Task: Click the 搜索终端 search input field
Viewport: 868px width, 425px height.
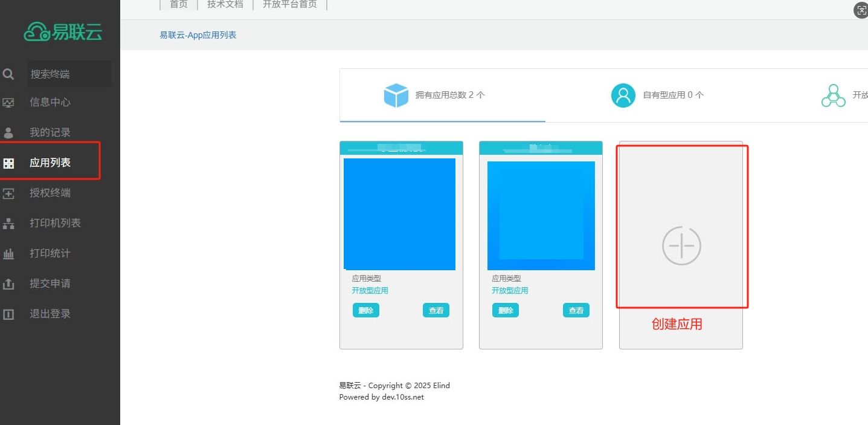Action: tap(69, 74)
